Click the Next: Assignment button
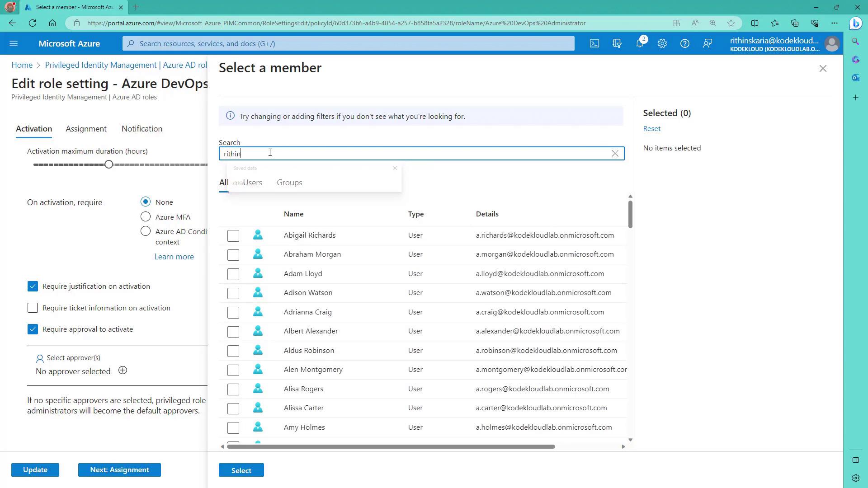Viewport: 868px width, 488px height. pyautogui.click(x=119, y=470)
